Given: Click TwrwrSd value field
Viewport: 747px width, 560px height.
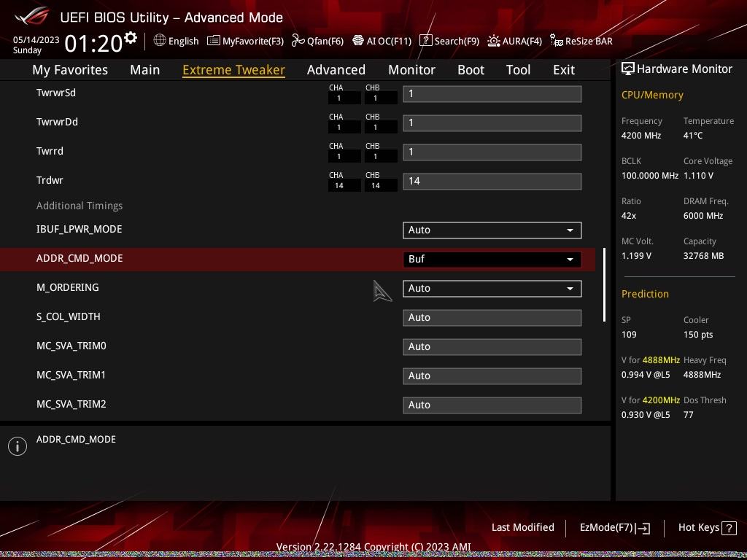Looking at the screenshot, I should pos(492,94).
